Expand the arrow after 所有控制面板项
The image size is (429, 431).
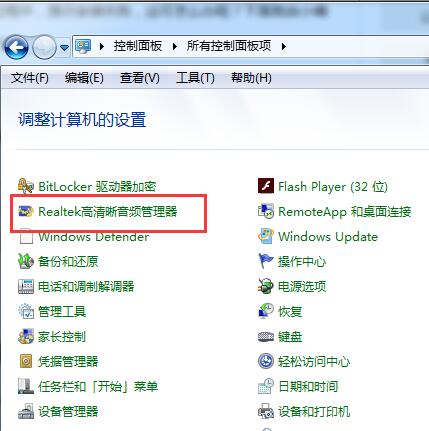pos(284,46)
